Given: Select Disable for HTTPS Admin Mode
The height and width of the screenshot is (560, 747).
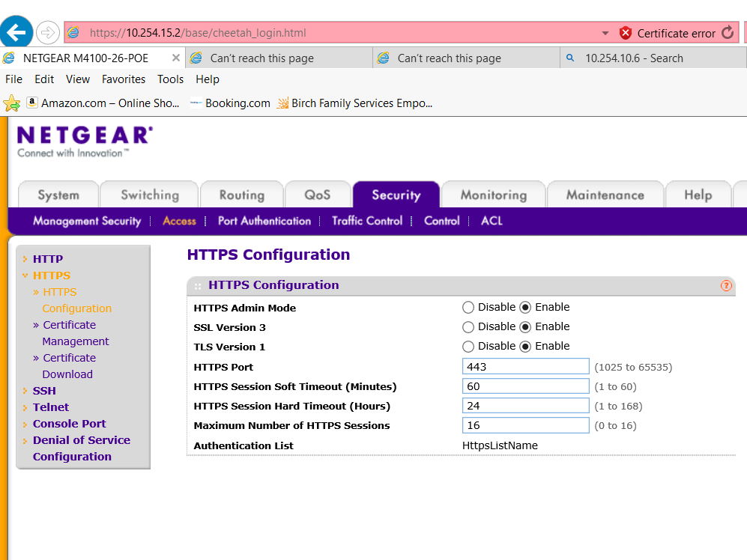Looking at the screenshot, I should [468, 308].
